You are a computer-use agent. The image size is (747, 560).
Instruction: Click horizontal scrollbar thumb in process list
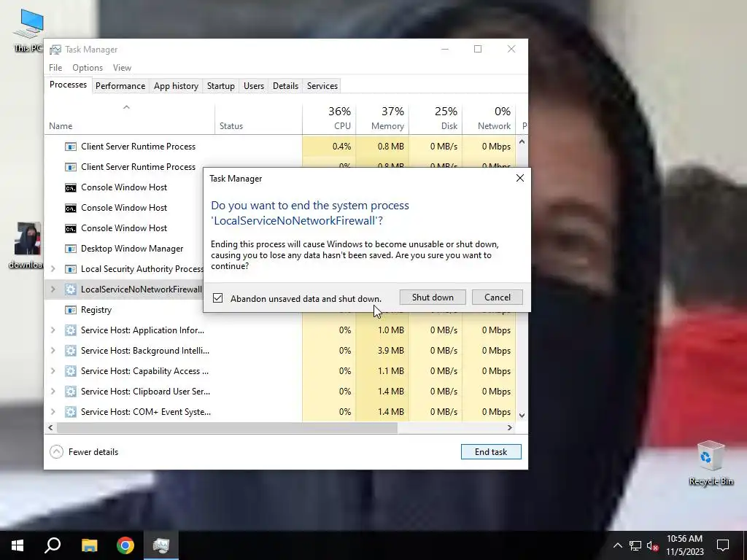(x=227, y=427)
